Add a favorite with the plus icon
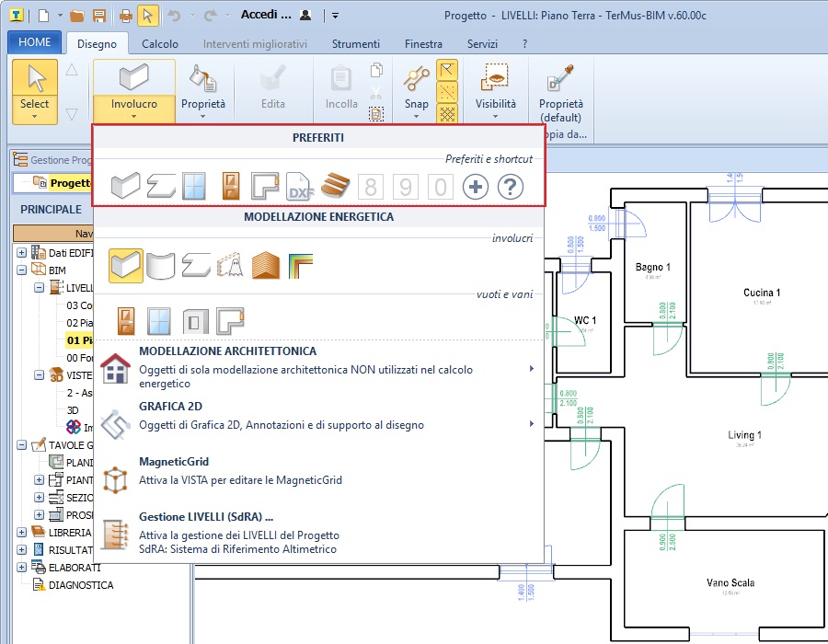828x644 pixels. pyautogui.click(x=476, y=187)
